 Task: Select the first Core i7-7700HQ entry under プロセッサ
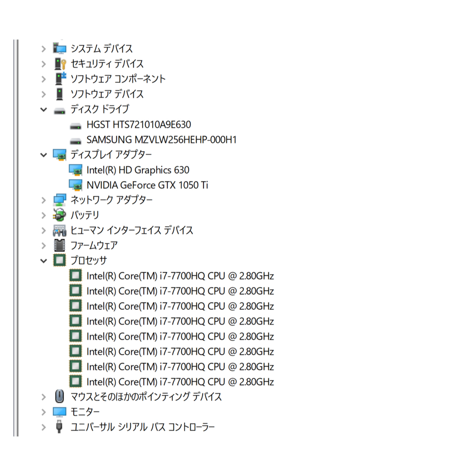coord(180,276)
